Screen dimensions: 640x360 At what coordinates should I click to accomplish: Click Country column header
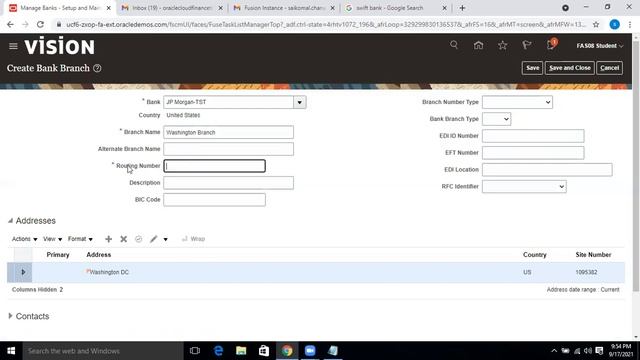pos(534,255)
